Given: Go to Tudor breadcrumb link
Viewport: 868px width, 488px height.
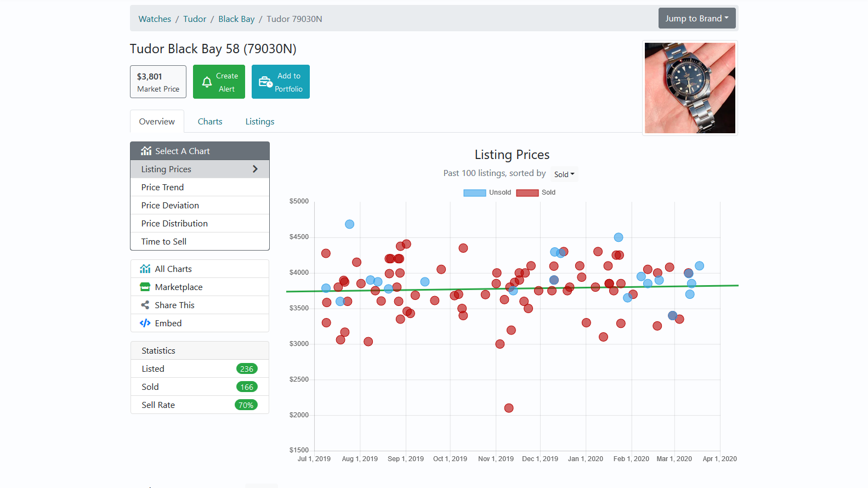Looking at the screenshot, I should [x=195, y=19].
